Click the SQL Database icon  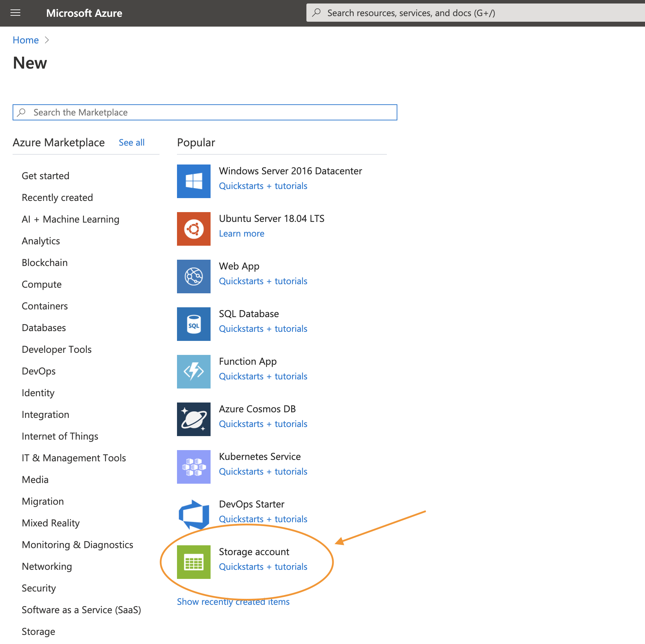click(x=194, y=324)
